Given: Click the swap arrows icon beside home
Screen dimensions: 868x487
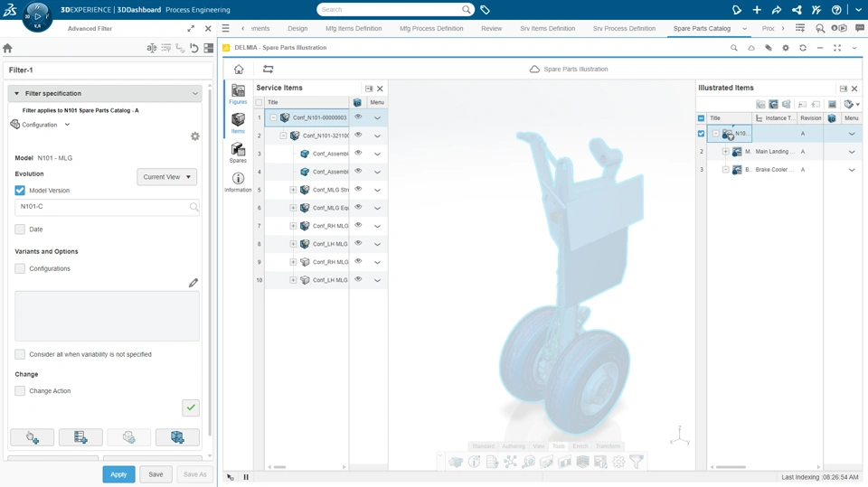Looking at the screenshot, I should [x=268, y=70].
